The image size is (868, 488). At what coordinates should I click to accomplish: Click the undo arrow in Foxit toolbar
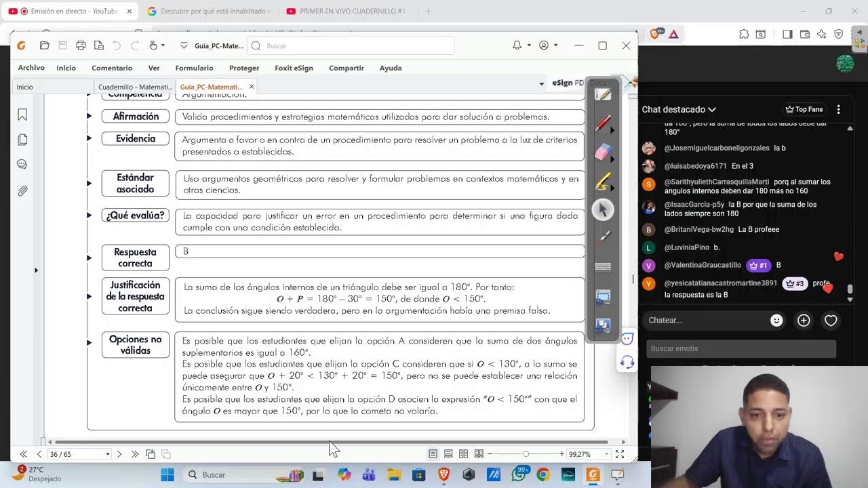117,45
